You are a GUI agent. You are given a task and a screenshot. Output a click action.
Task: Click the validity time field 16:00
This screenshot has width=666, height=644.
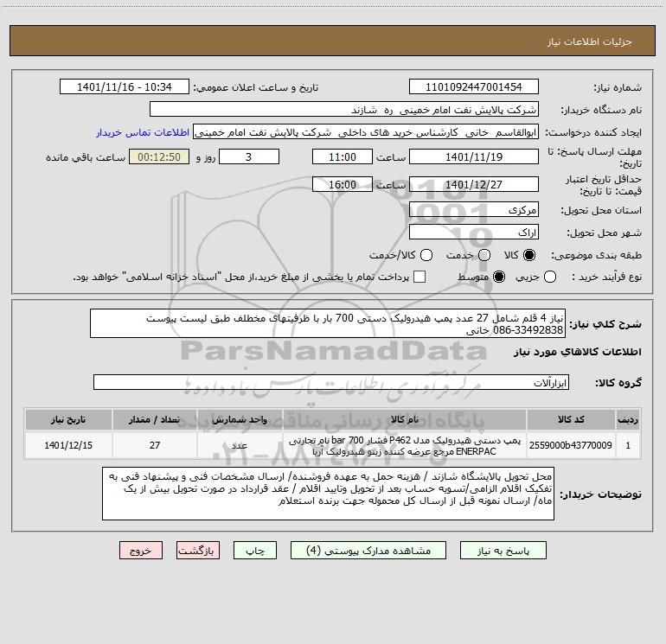pyautogui.click(x=343, y=184)
